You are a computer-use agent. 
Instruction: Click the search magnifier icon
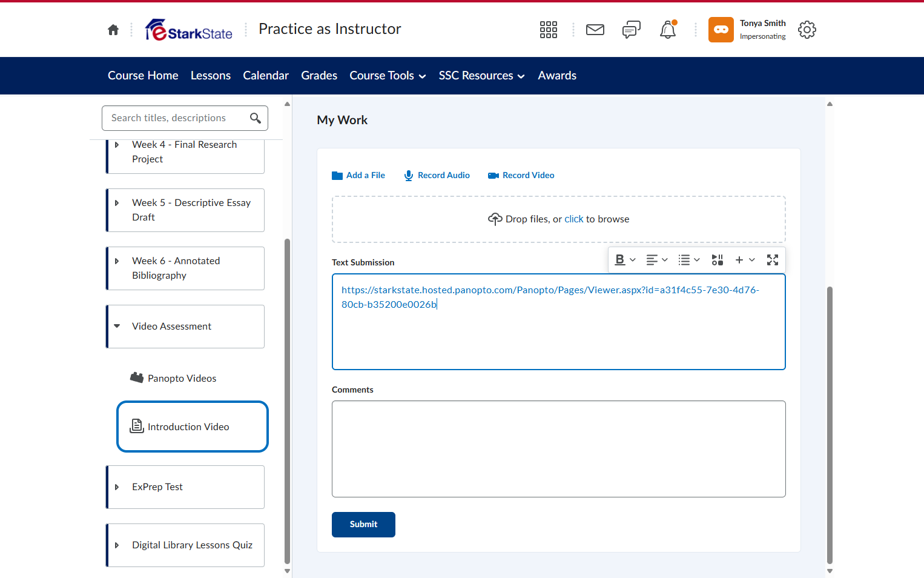click(x=256, y=118)
